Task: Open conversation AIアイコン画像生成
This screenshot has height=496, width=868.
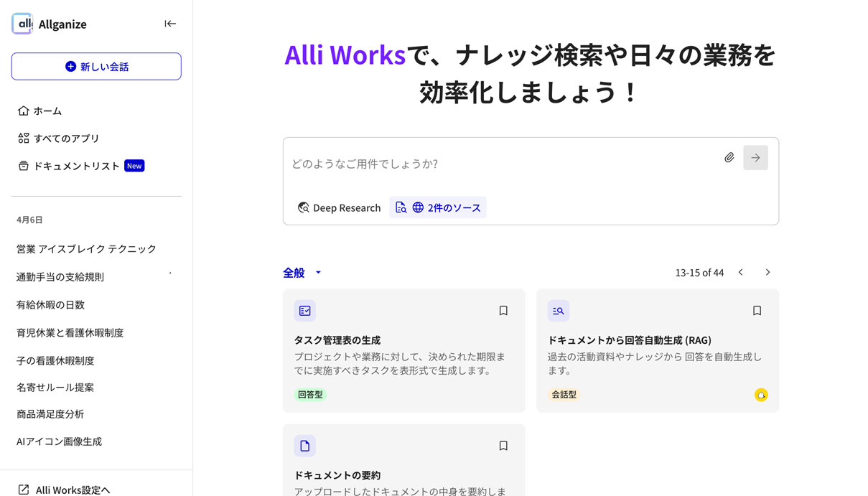Action: coord(59,441)
